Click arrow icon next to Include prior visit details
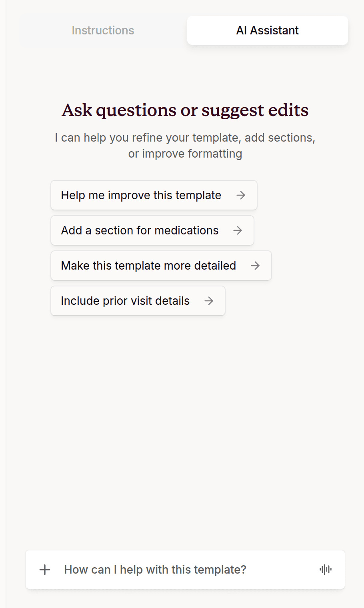 click(209, 301)
